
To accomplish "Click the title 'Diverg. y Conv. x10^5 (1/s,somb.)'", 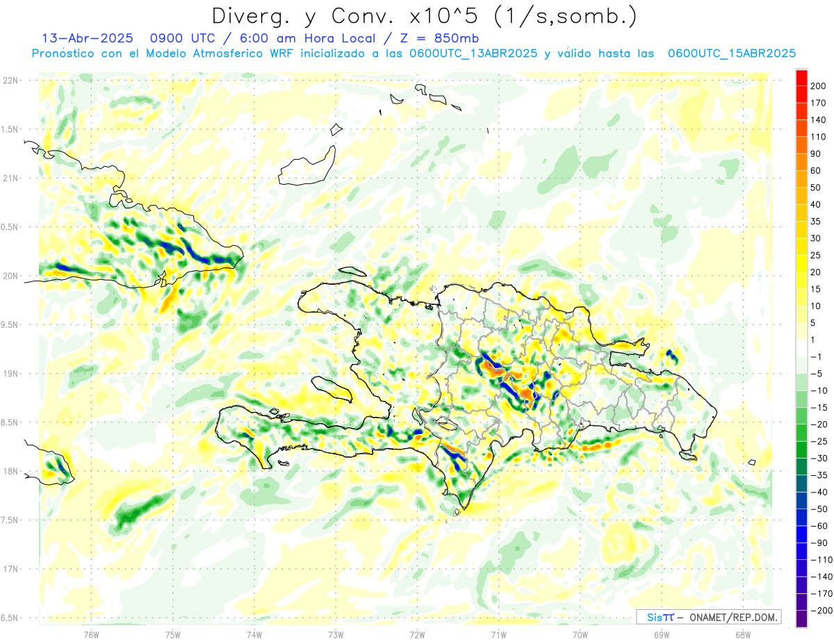I will [424, 15].
